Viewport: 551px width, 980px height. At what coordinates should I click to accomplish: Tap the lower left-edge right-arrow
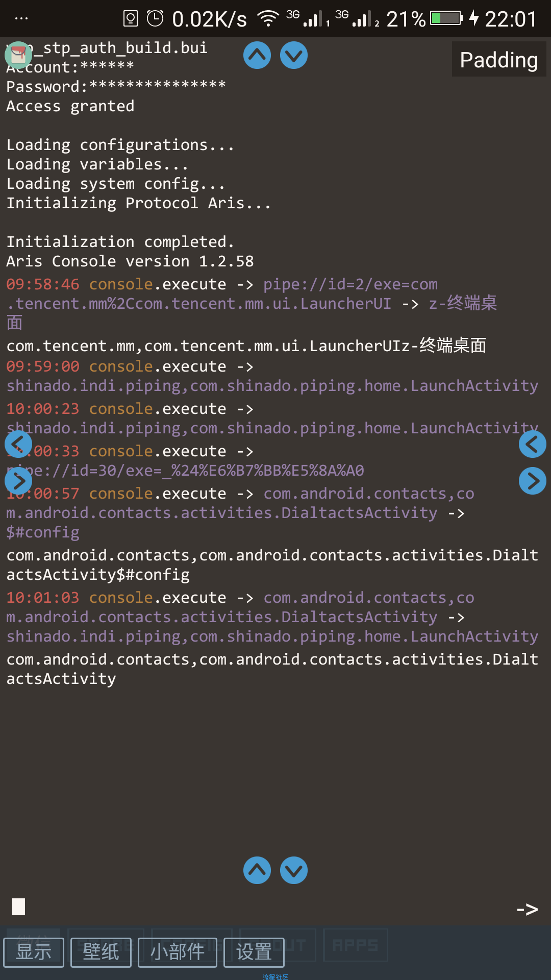(18, 481)
